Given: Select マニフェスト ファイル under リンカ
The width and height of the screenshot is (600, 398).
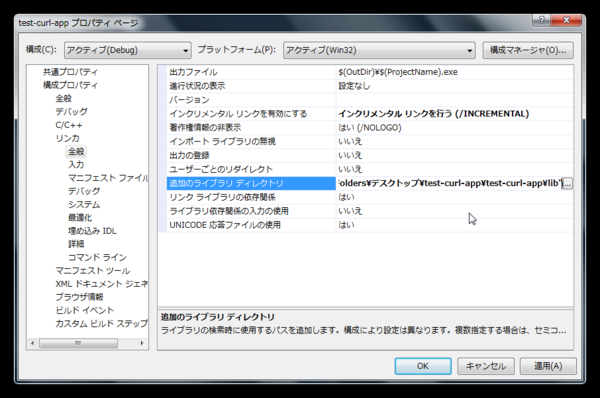Looking at the screenshot, I should 108,178.
